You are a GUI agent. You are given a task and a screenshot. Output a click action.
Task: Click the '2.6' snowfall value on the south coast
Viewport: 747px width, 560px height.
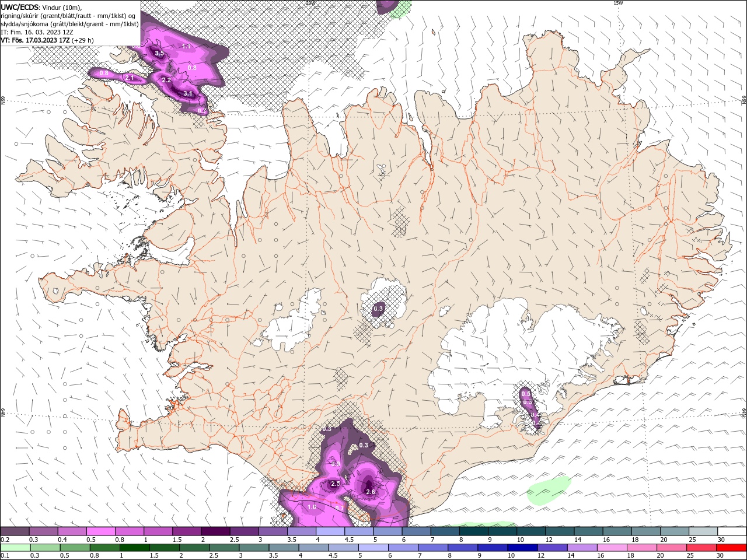(371, 492)
